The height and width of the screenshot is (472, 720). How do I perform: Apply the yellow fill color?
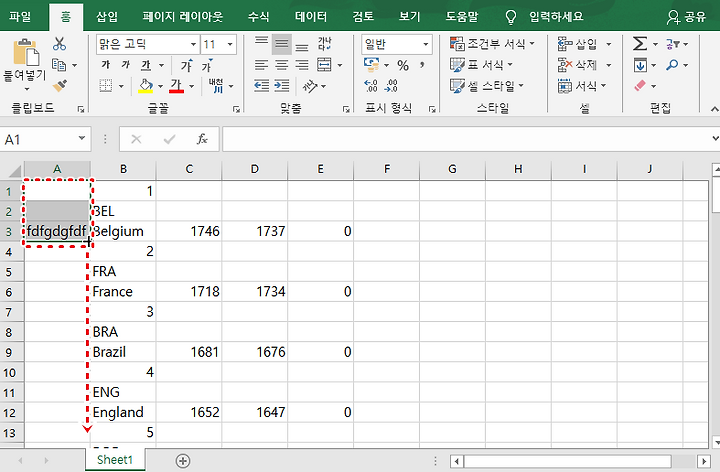coord(146,86)
